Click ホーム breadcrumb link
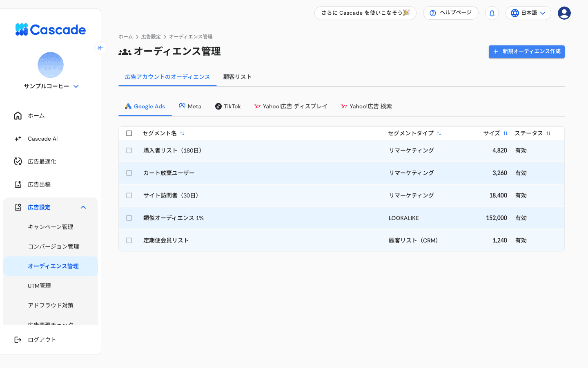This screenshot has height=368, width=588. (126, 37)
